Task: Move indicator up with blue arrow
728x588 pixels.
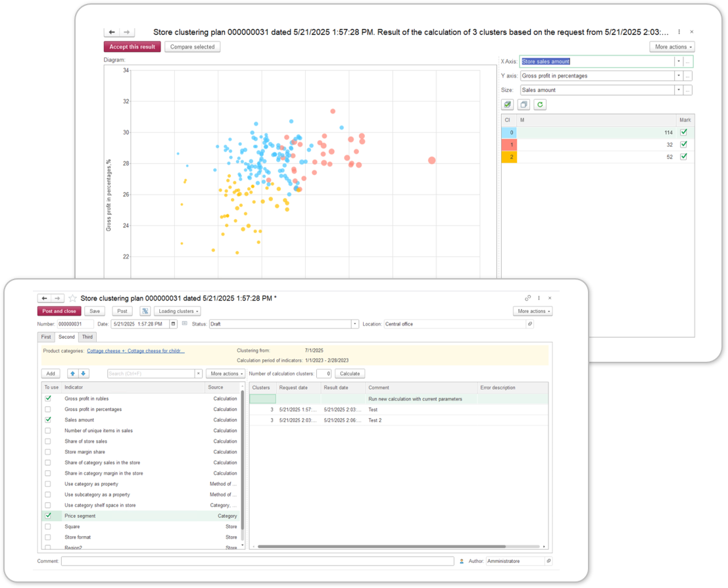Action: 72,374
